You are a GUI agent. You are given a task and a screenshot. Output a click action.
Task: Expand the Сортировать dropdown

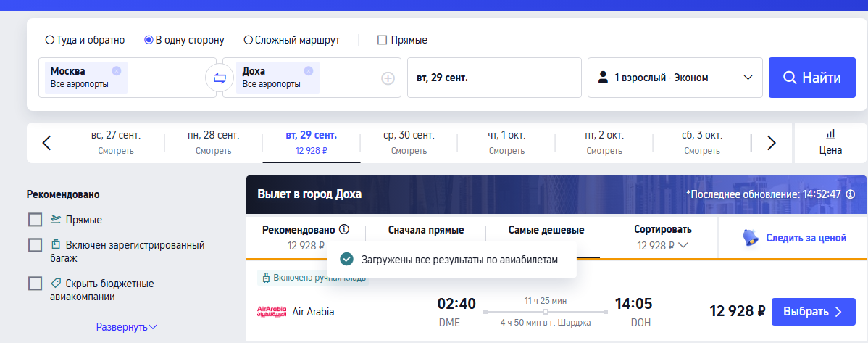tap(662, 237)
